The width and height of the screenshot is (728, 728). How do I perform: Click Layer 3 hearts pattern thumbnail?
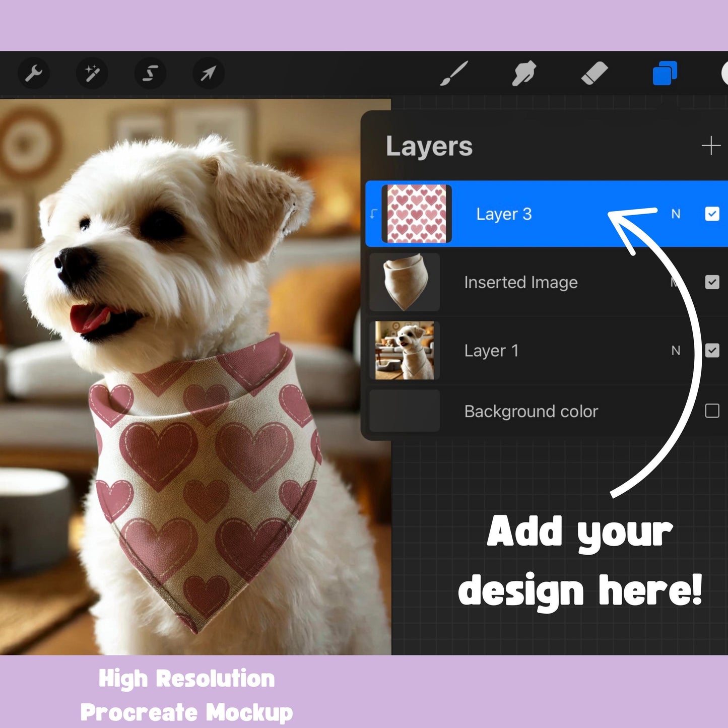point(416,214)
